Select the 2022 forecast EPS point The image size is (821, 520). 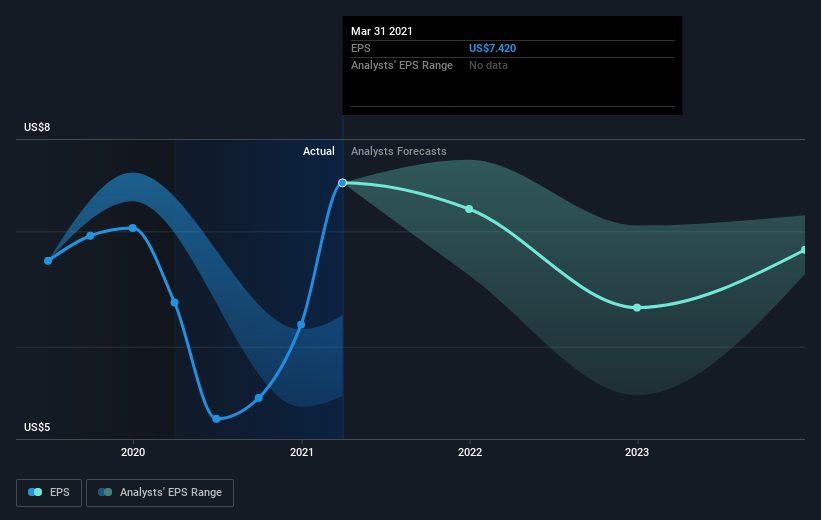pyautogui.click(x=469, y=209)
